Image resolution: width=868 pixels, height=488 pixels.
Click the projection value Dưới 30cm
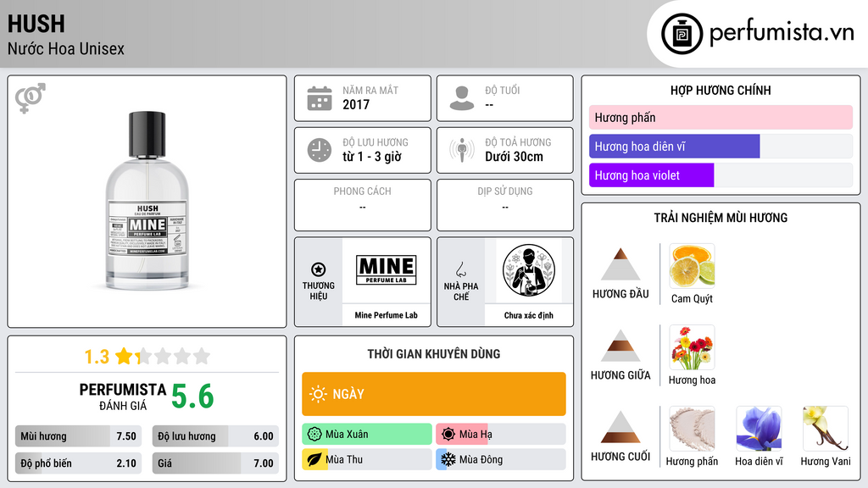click(x=515, y=157)
